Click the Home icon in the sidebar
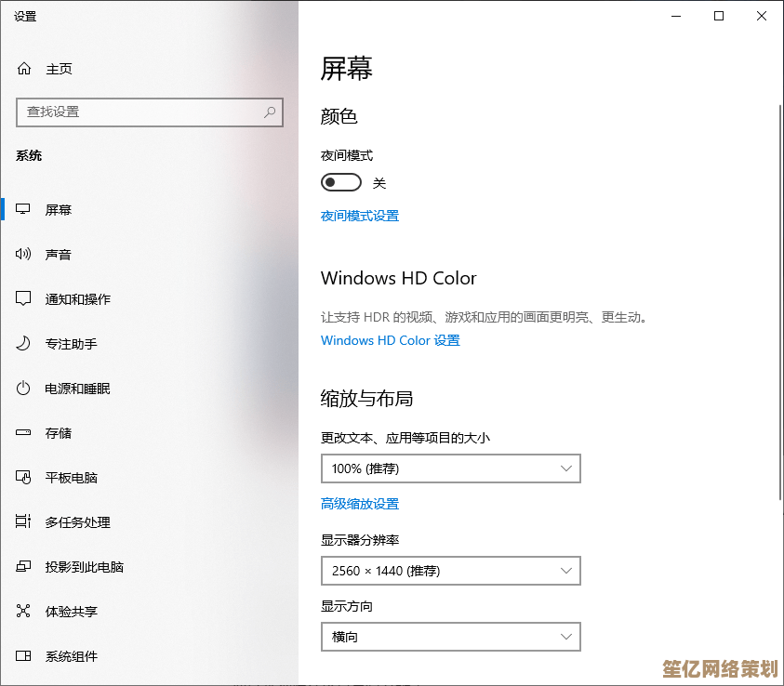This screenshot has height=686, width=784. (24, 69)
